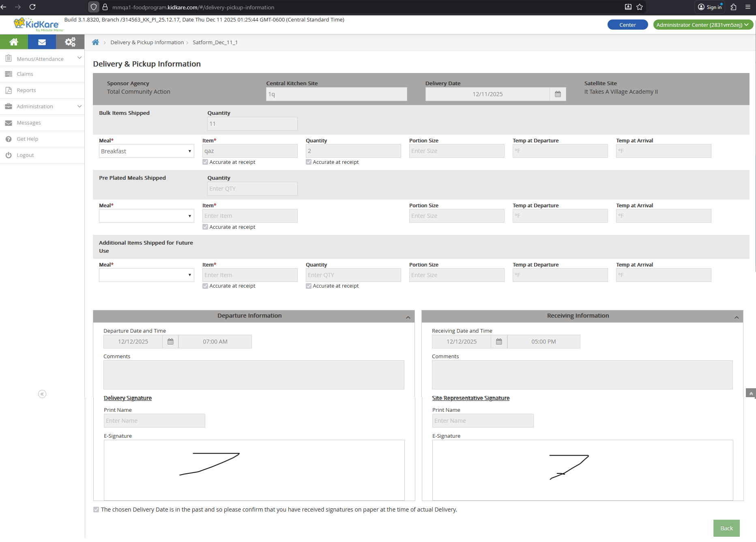Click the blue Center button
The height and width of the screenshot is (542, 756).
[627, 25]
